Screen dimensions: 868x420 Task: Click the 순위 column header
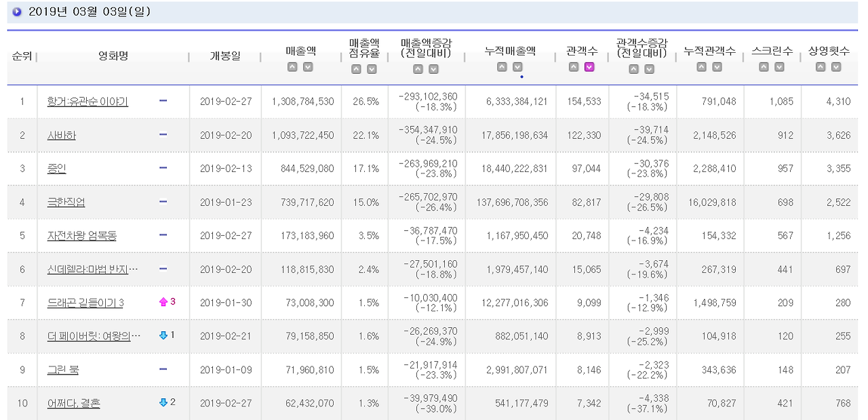[22, 56]
